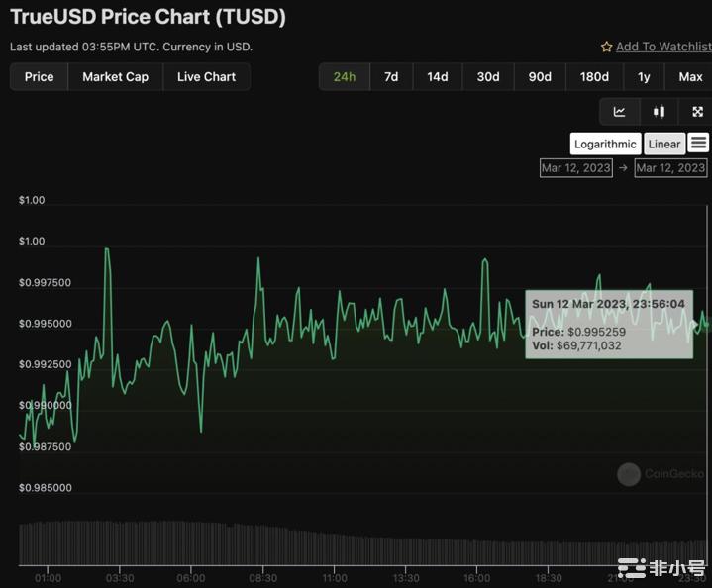Click the $0.995000 axis label
The width and height of the screenshot is (712, 588).
click(x=45, y=324)
